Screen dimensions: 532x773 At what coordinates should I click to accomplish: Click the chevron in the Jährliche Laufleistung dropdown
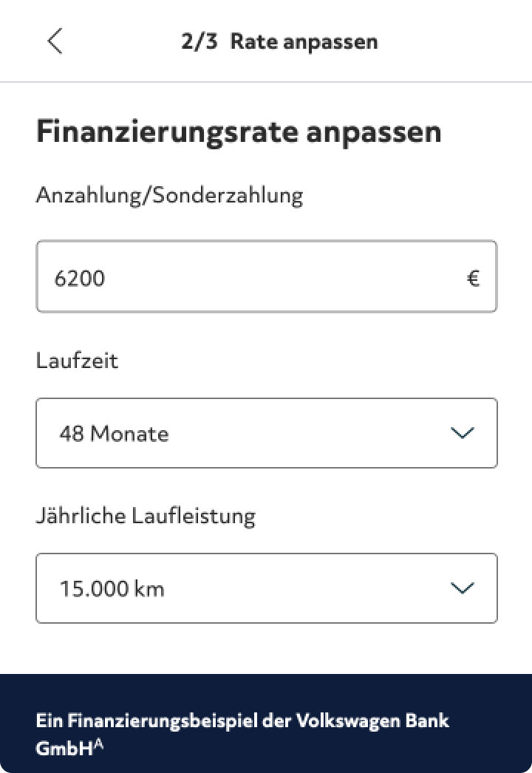(x=462, y=588)
